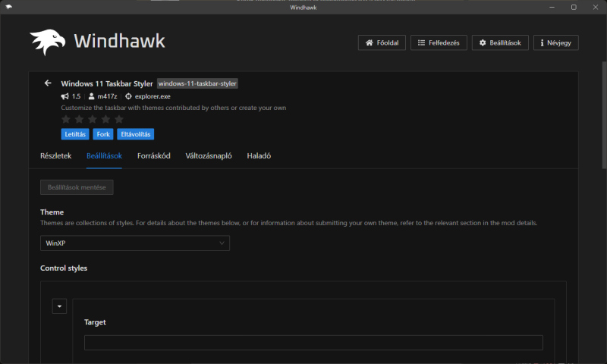
Task: Open the Haladó tab
Action: point(259,156)
